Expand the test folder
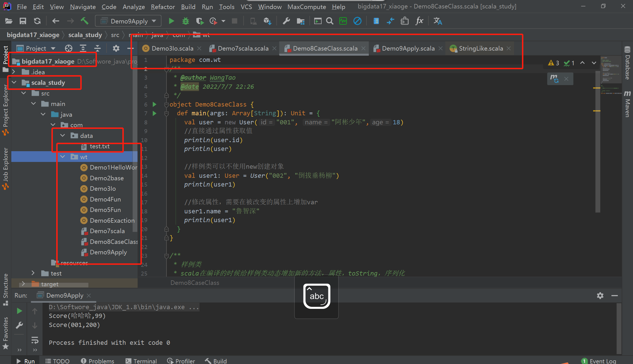The width and height of the screenshot is (633, 364). click(33, 273)
